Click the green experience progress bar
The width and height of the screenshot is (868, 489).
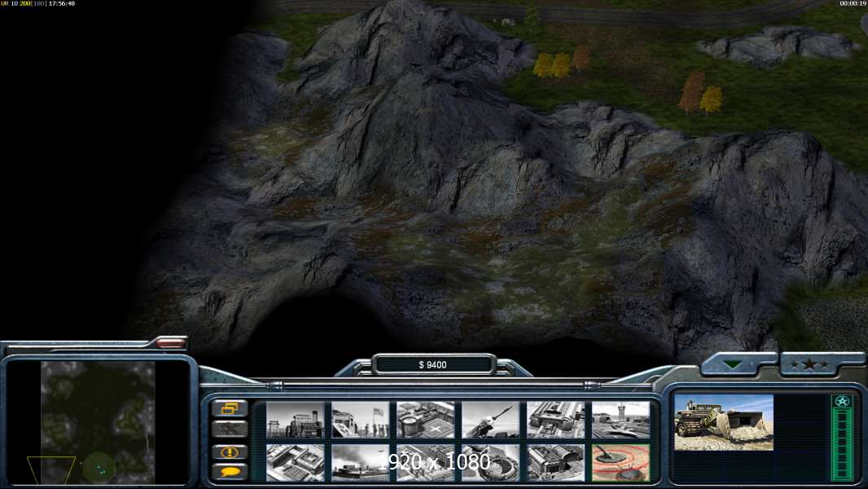click(842, 445)
